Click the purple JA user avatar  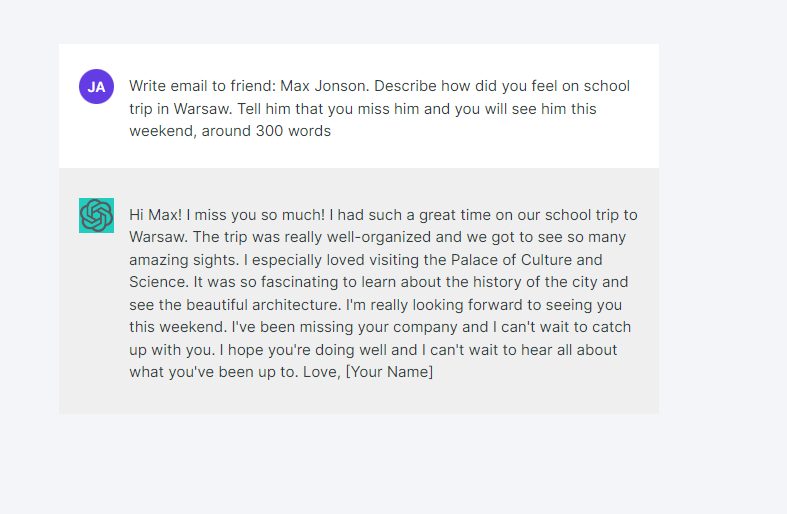pyautogui.click(x=96, y=86)
